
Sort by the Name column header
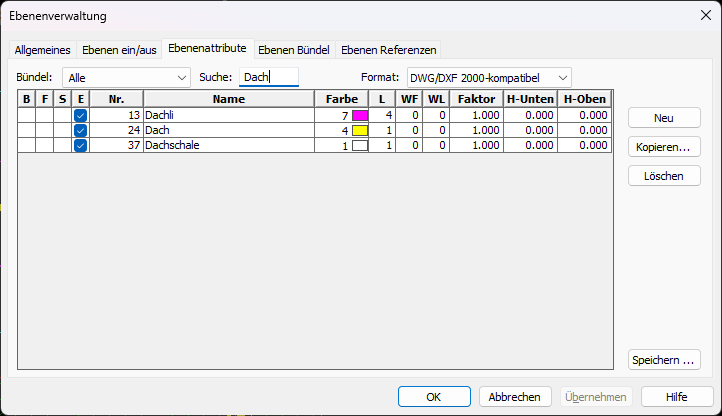tap(229, 99)
